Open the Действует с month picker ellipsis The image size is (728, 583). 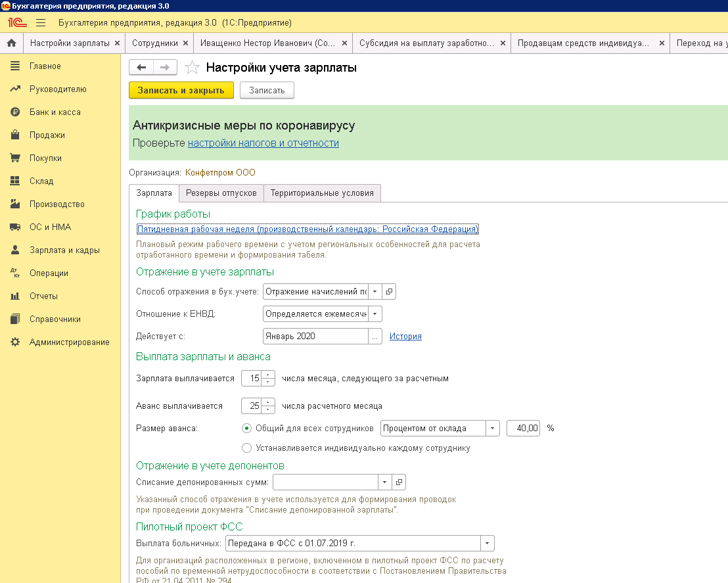[x=375, y=337]
